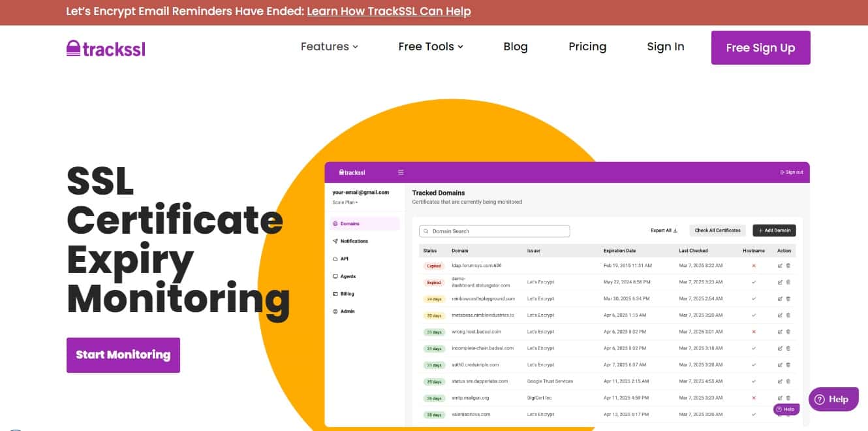Click the smtp.mailgun.org domain name
The width and height of the screenshot is (868, 431).
pyautogui.click(x=470, y=398)
